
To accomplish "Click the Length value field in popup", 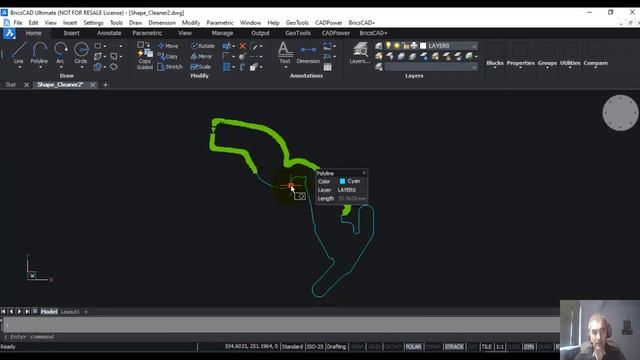I will 352,198.
